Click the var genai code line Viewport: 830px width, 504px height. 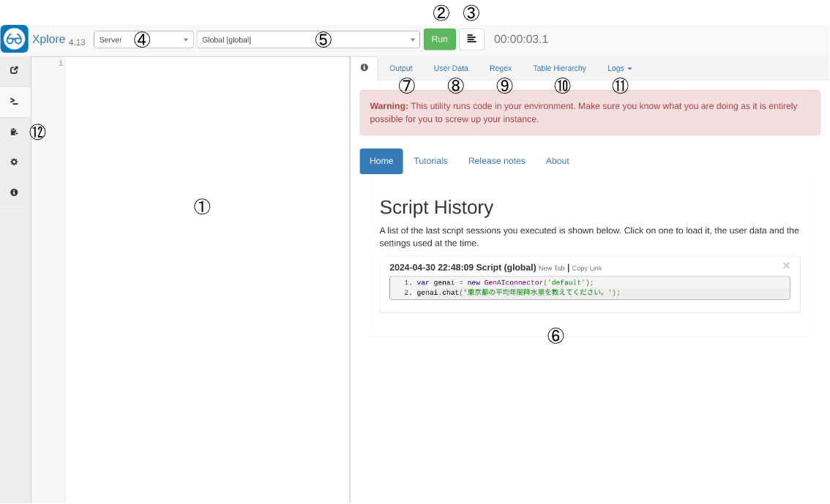point(504,282)
